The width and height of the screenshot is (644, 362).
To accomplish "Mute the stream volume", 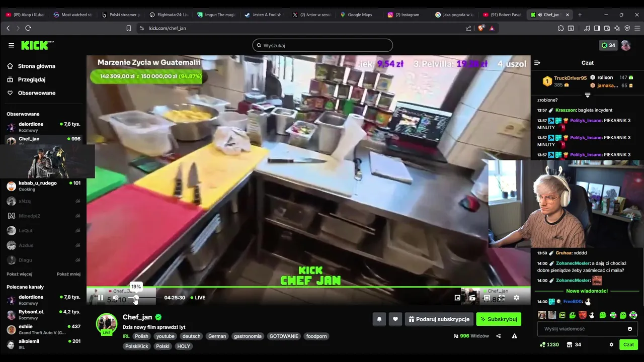I will point(116,298).
